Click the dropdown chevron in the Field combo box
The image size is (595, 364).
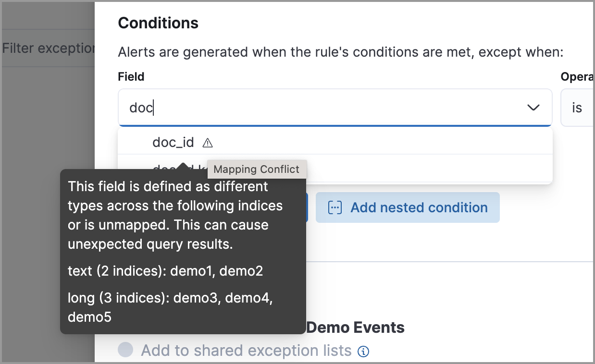click(x=533, y=108)
